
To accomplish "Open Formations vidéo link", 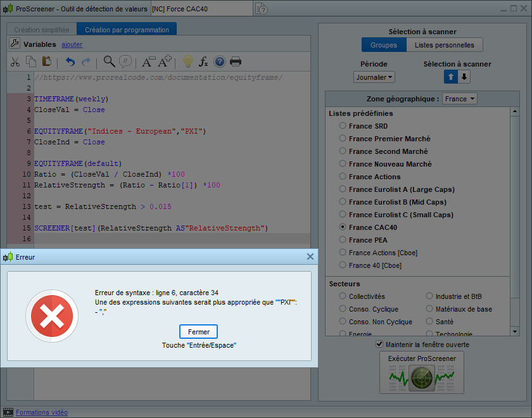I will coord(42,412).
